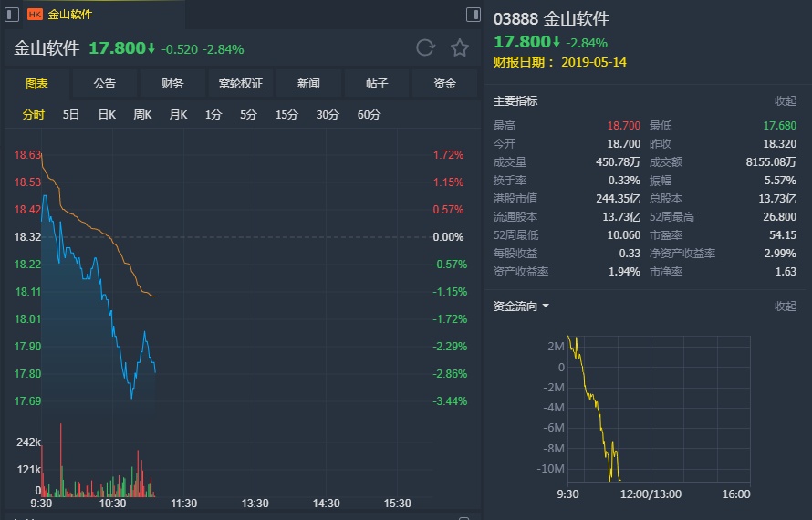Toggle the right sidebar panel icon
This screenshot has height=520, width=812.
point(473,15)
